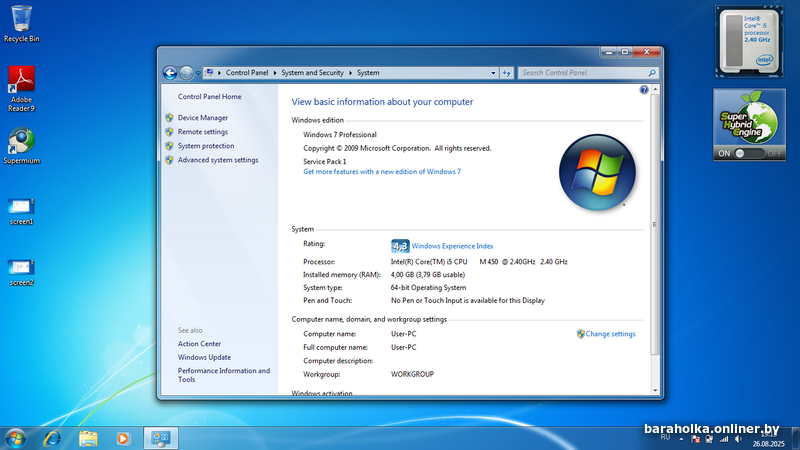
Task: Launch Internet Explorer from taskbar
Action: [x=52, y=438]
